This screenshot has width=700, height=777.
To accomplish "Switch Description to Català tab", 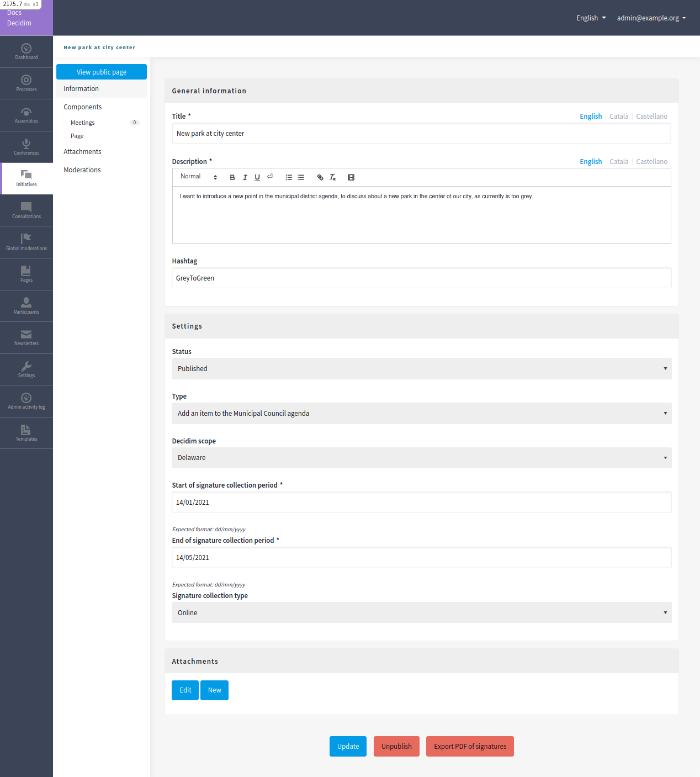I will (619, 161).
